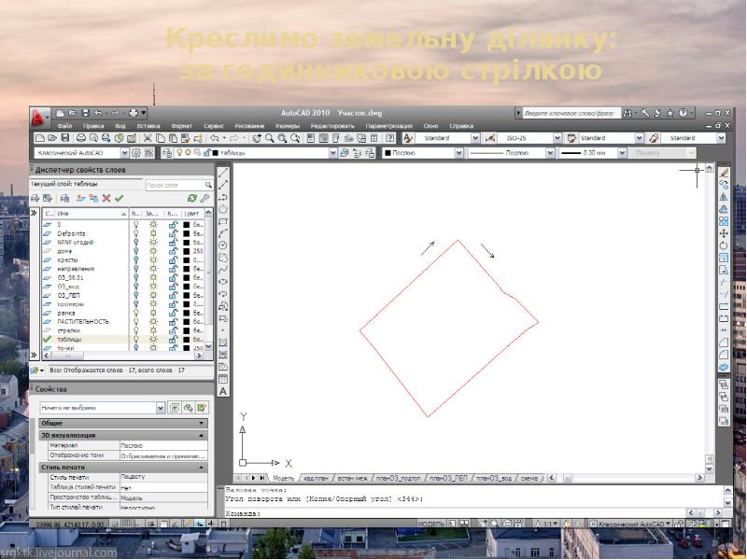The width and height of the screenshot is (747, 560).
Task: Set layer current with green checkmark
Action: 120,198
